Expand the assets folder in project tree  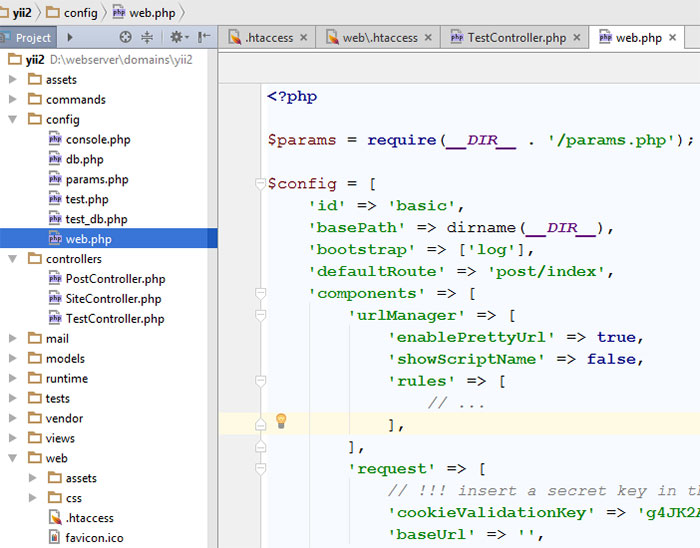tap(13, 80)
